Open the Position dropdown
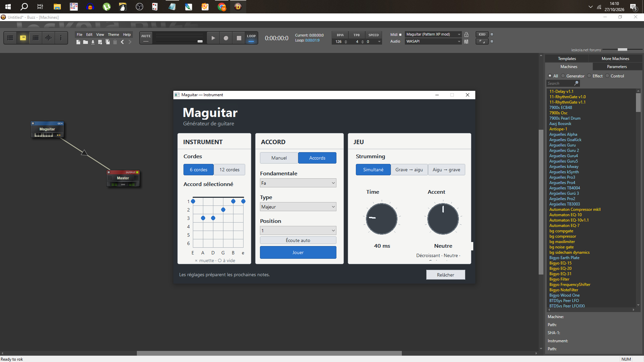 click(x=298, y=231)
